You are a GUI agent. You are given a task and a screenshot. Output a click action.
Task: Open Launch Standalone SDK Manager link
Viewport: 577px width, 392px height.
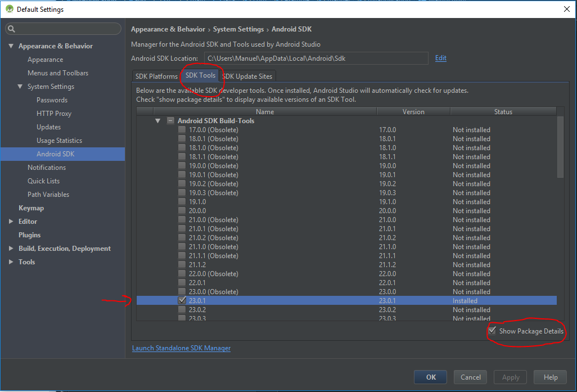pos(181,348)
